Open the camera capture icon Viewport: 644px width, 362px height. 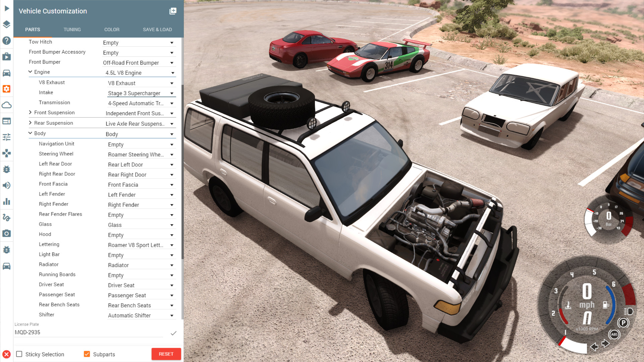coord(7,233)
